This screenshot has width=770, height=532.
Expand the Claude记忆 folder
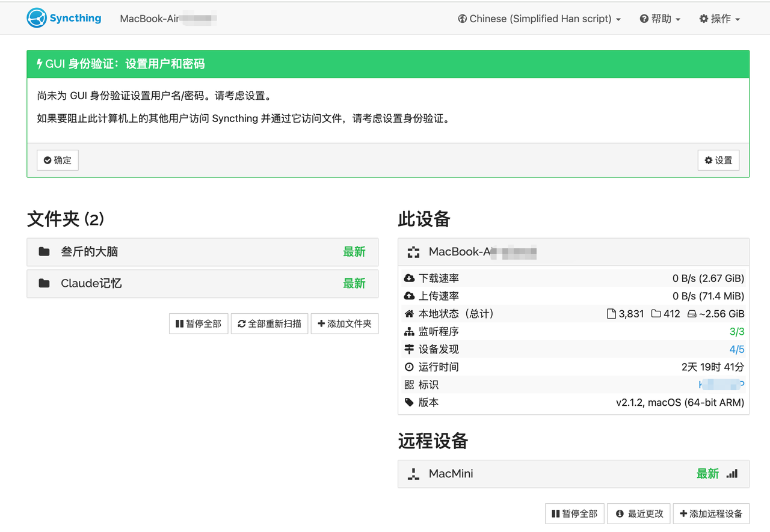(203, 283)
